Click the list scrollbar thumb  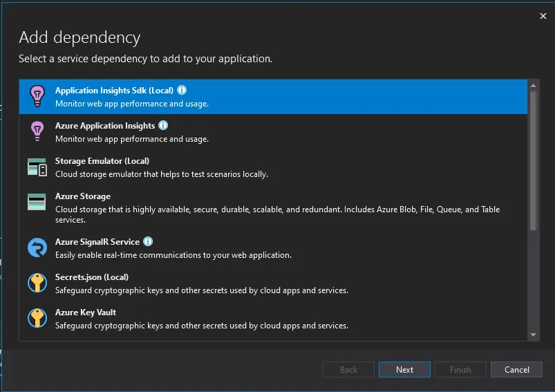[x=534, y=161]
